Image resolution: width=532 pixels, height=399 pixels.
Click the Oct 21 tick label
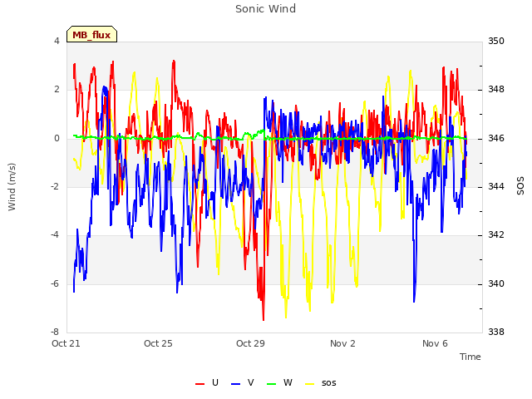[x=66, y=343]
